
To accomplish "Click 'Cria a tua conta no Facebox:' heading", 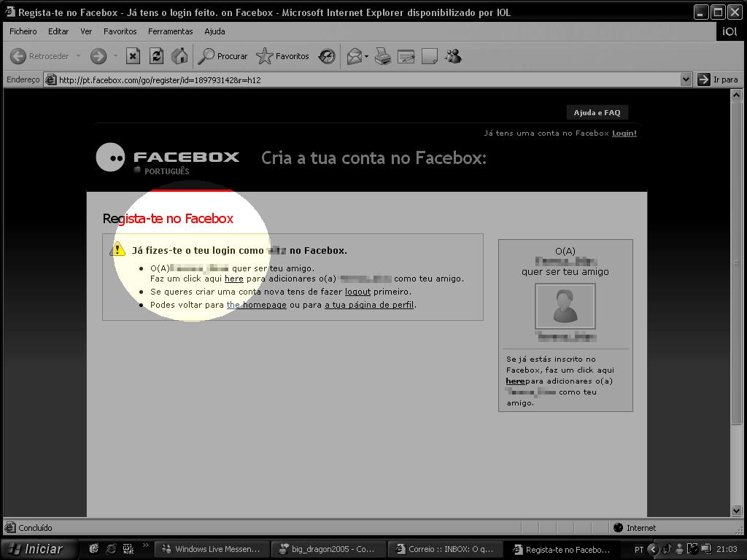I will click(x=374, y=158).
